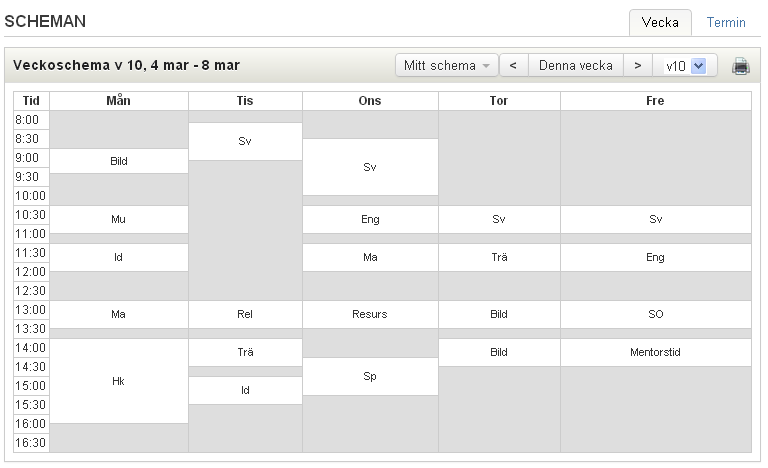Open Monday Bild lesson
768x468 pixels.
(x=119, y=161)
